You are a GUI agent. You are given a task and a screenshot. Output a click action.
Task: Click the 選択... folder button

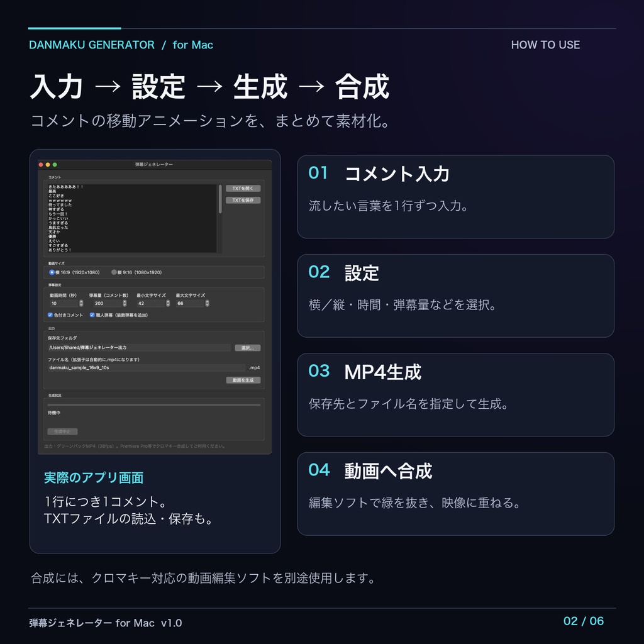(x=248, y=348)
